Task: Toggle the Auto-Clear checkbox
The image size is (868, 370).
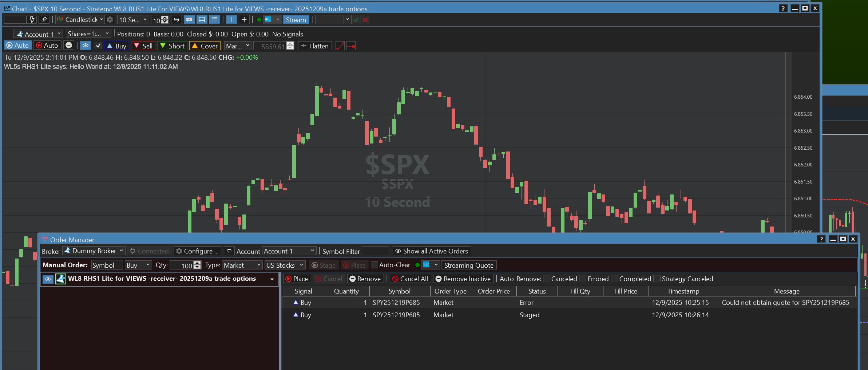Action: (374, 265)
